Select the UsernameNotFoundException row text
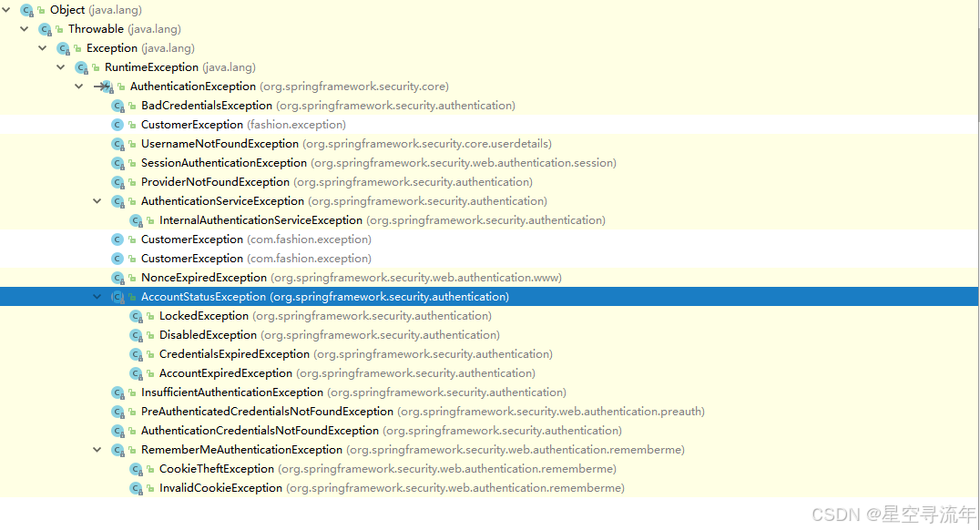Image resolution: width=980 pixels, height=530 pixels. [x=346, y=144]
